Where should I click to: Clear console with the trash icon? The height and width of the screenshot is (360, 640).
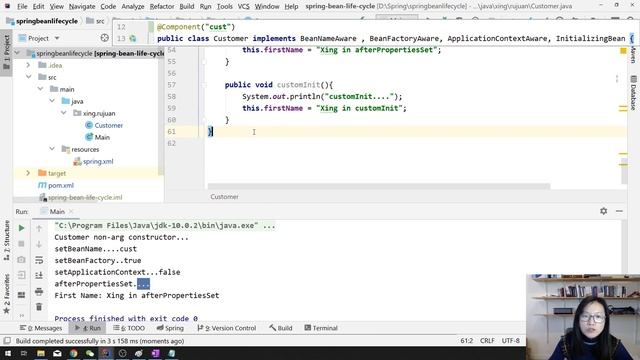39,307
